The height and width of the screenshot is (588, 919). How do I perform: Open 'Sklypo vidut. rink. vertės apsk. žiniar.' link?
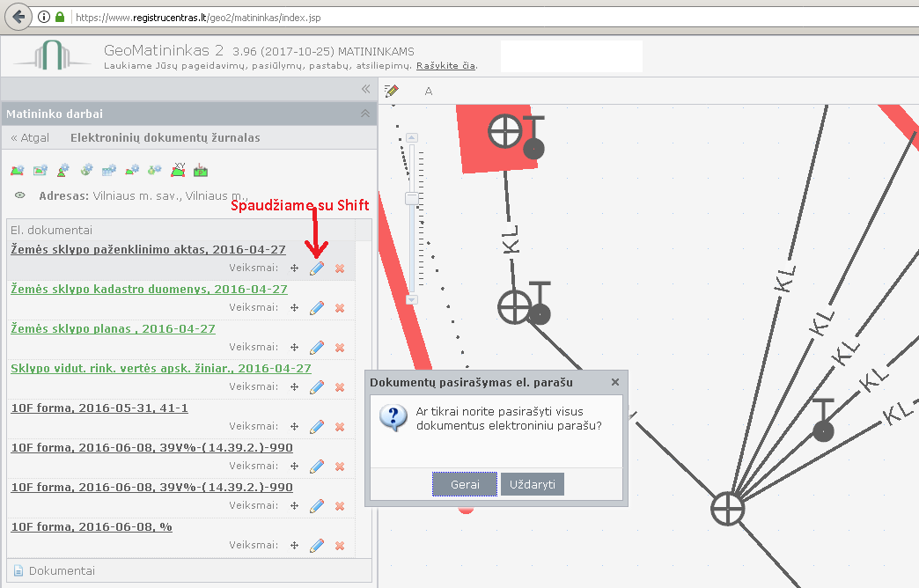161,368
